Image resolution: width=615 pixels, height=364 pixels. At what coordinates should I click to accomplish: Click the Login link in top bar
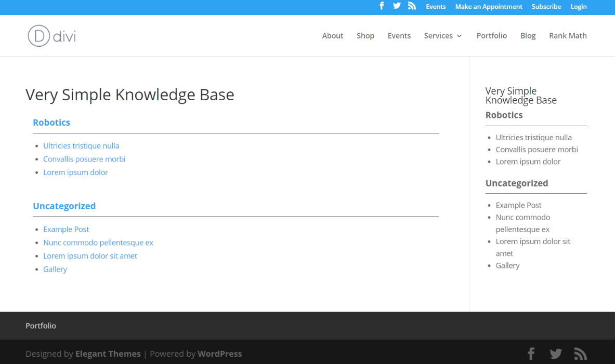[578, 7]
